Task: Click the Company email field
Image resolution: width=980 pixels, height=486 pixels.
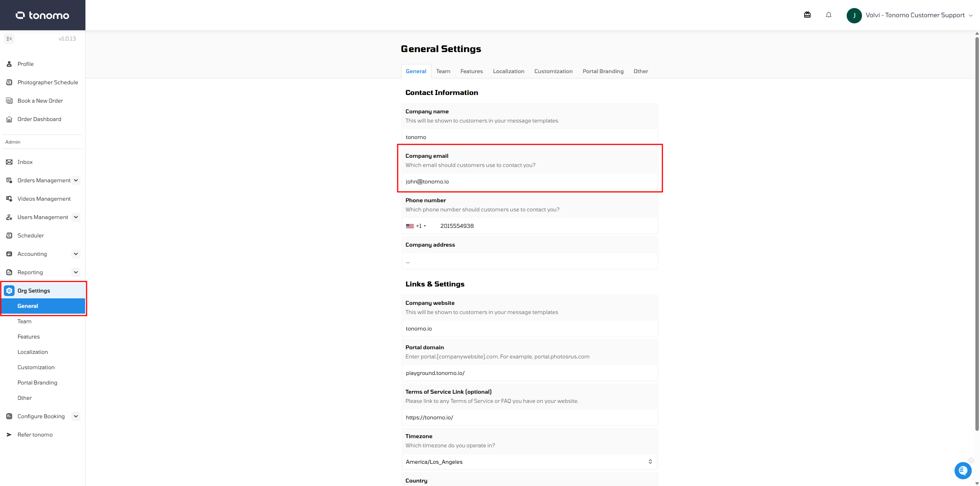Action: (x=529, y=182)
